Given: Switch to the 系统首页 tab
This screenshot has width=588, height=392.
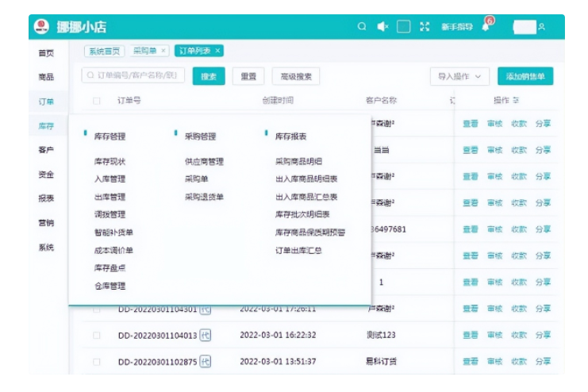Looking at the screenshot, I should click(105, 51).
